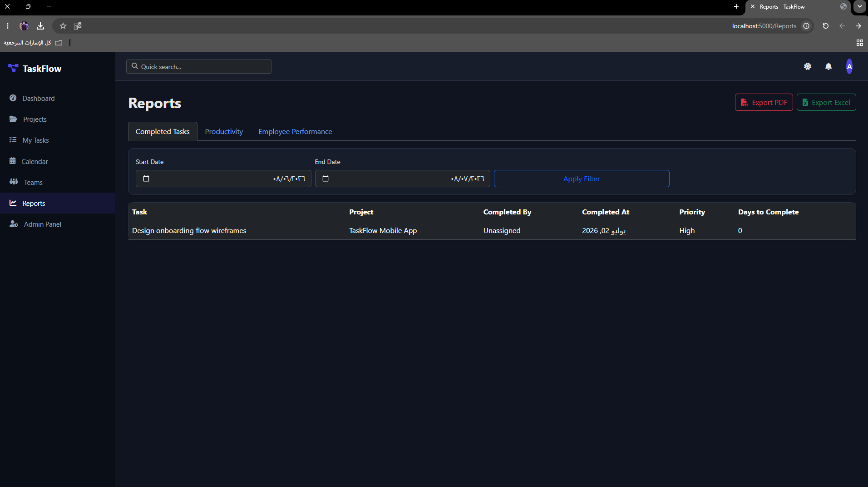Click the search magnifier icon
Screen dimensions: 868x487
135,66
